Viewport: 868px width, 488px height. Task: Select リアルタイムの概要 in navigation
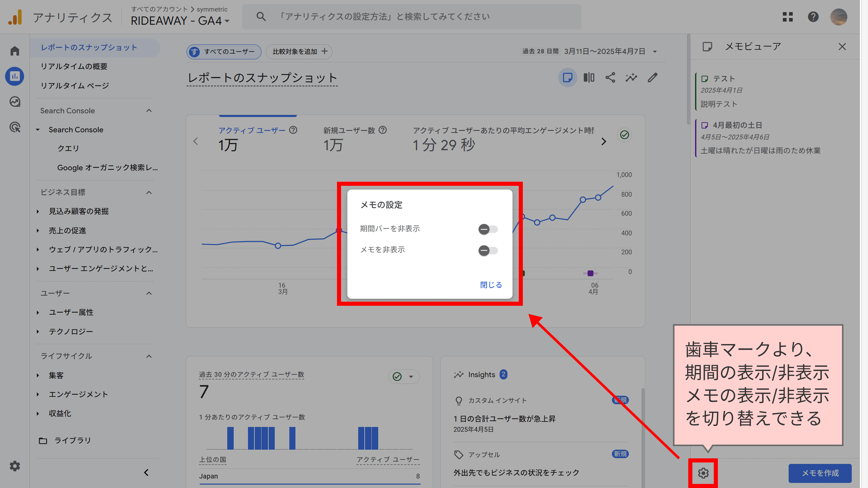point(74,66)
